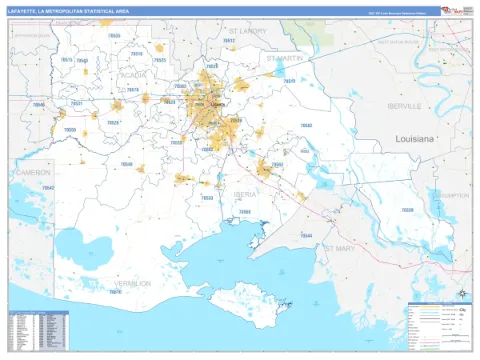Click the WEST BATON ROUGE label
This screenshot has width=480, height=360.
click(x=398, y=42)
